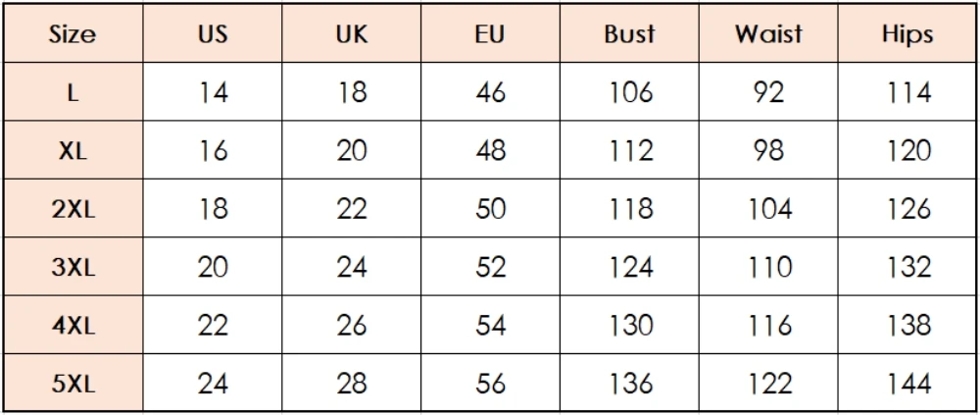Click the Size column header

[73, 33]
